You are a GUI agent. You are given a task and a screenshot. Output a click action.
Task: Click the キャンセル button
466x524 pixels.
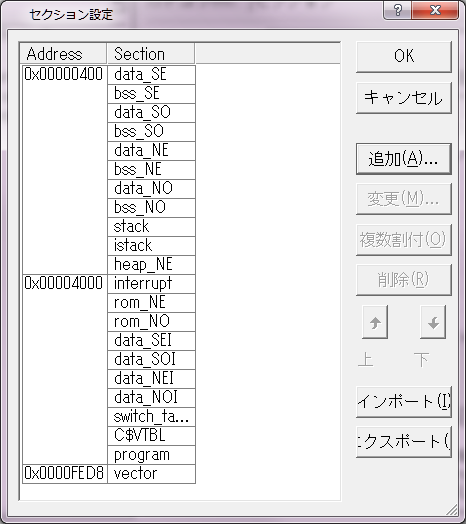click(404, 98)
